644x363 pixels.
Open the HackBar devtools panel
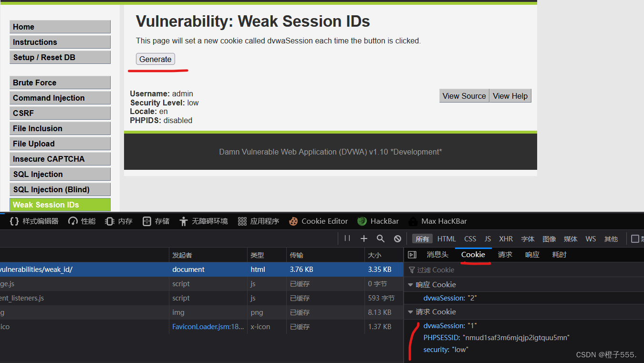pyautogui.click(x=378, y=221)
